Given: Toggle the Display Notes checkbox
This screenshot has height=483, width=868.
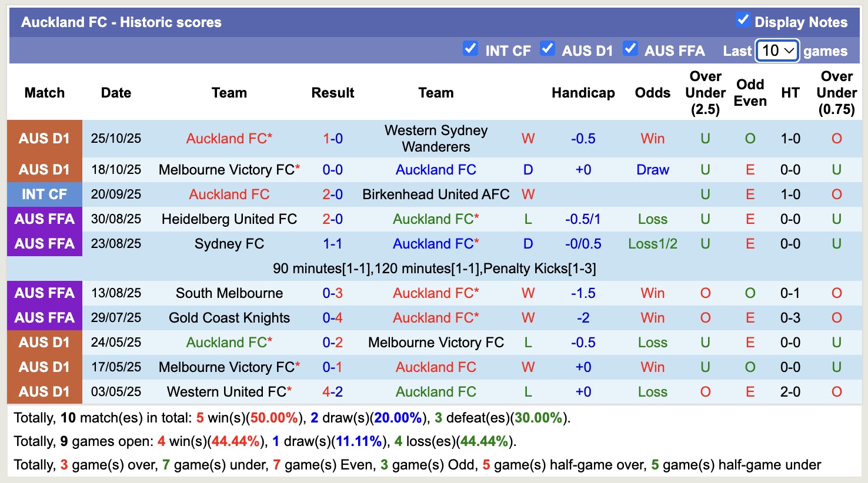Looking at the screenshot, I should [x=743, y=21].
